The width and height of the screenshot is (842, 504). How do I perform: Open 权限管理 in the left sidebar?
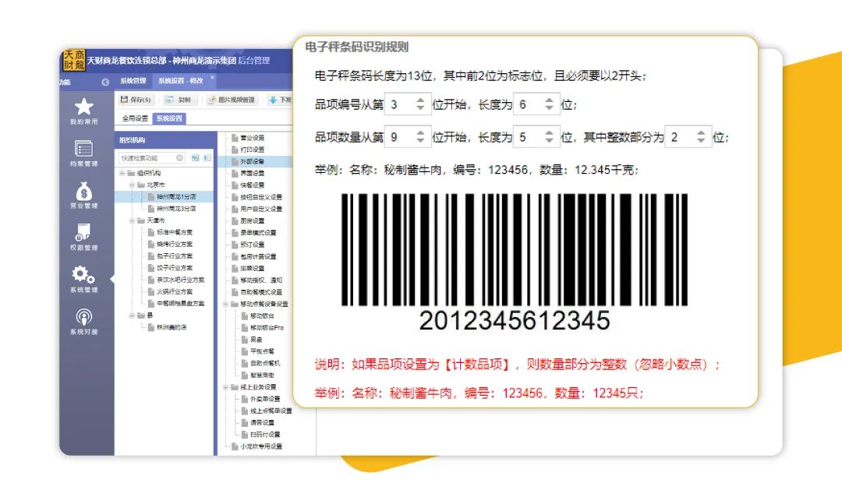point(83,238)
